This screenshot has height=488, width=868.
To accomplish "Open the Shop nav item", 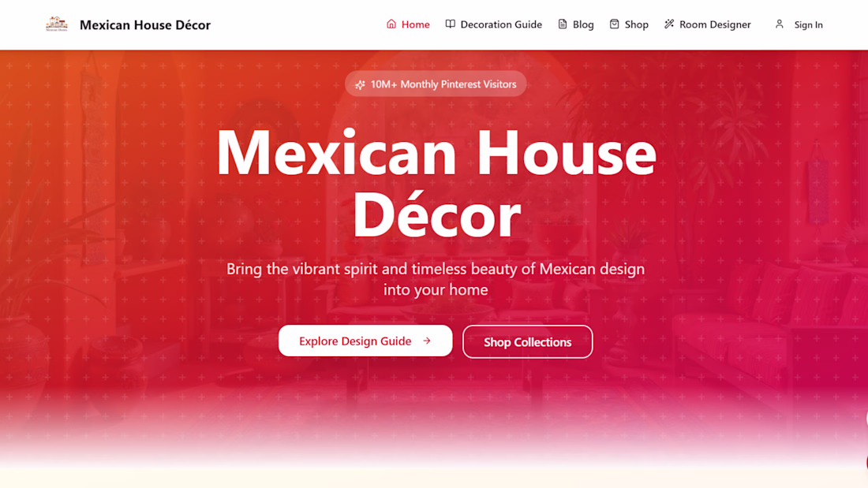I will pyautogui.click(x=629, y=24).
